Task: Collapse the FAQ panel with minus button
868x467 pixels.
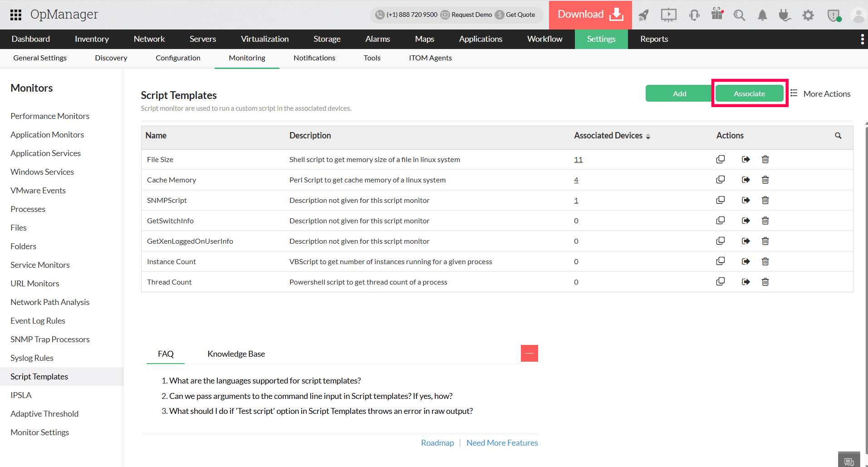Action: (x=529, y=353)
